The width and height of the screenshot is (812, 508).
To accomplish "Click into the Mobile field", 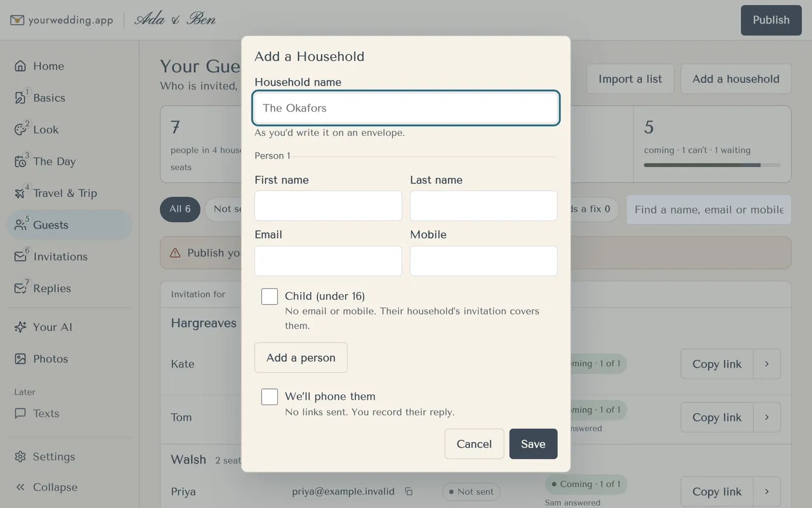I will (x=483, y=261).
